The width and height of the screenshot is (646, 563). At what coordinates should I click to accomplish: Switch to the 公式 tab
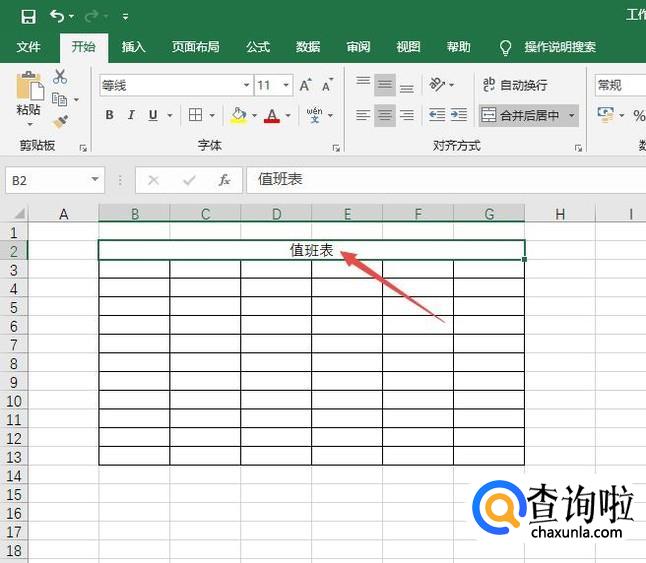(258, 47)
